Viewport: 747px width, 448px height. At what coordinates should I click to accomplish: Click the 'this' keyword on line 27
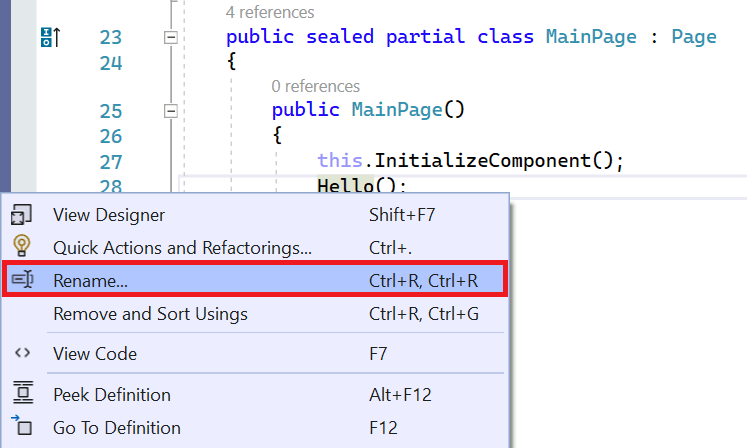pyautogui.click(x=340, y=160)
